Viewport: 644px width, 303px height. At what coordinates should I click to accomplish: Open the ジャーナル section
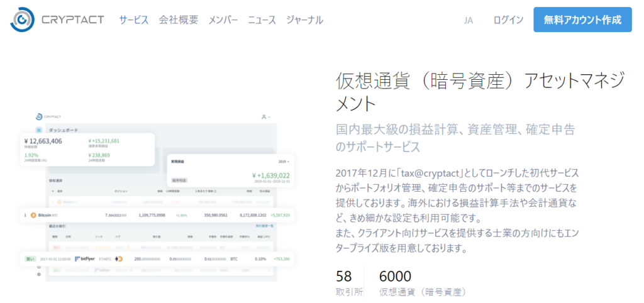click(x=305, y=19)
